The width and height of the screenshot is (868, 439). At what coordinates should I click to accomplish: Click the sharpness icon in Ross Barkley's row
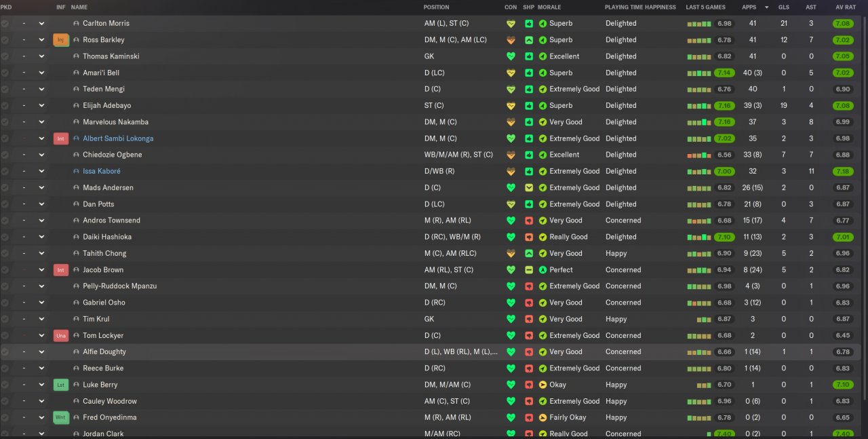coord(529,40)
